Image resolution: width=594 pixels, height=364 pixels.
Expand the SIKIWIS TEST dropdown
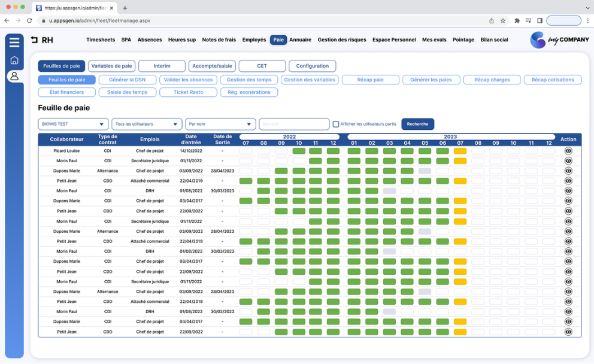(x=73, y=124)
